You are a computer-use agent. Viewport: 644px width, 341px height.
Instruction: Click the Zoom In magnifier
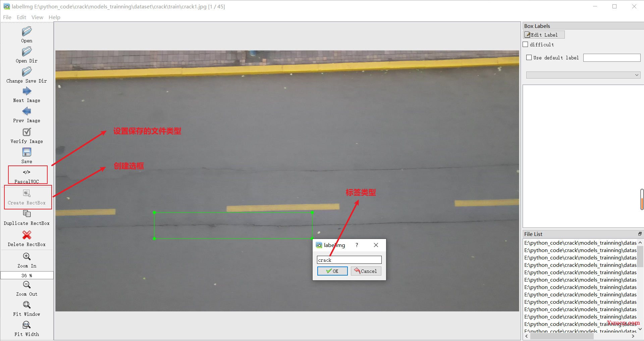(x=27, y=256)
